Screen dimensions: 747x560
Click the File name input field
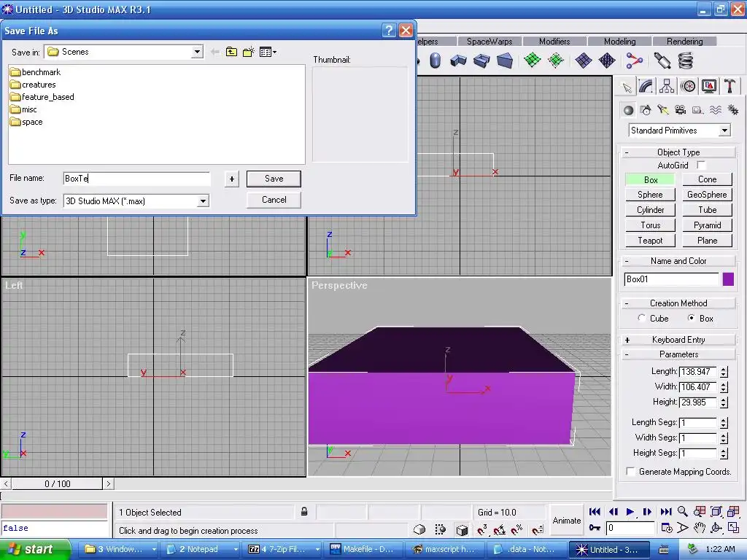point(136,179)
